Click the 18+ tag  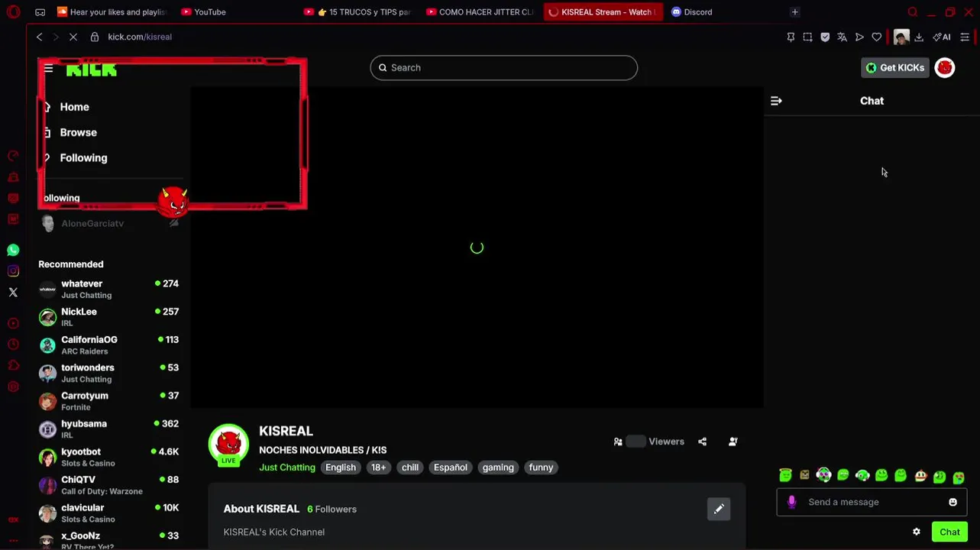(x=379, y=467)
